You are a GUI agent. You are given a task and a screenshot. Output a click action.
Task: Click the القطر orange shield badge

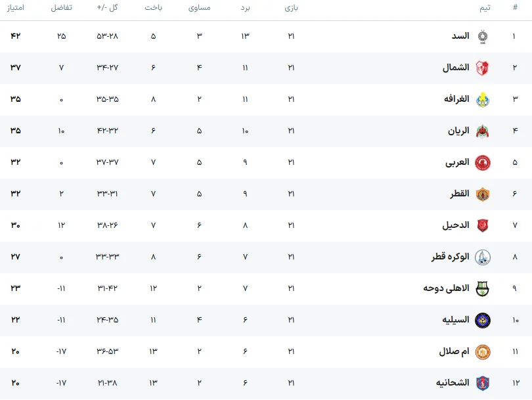coord(483,194)
